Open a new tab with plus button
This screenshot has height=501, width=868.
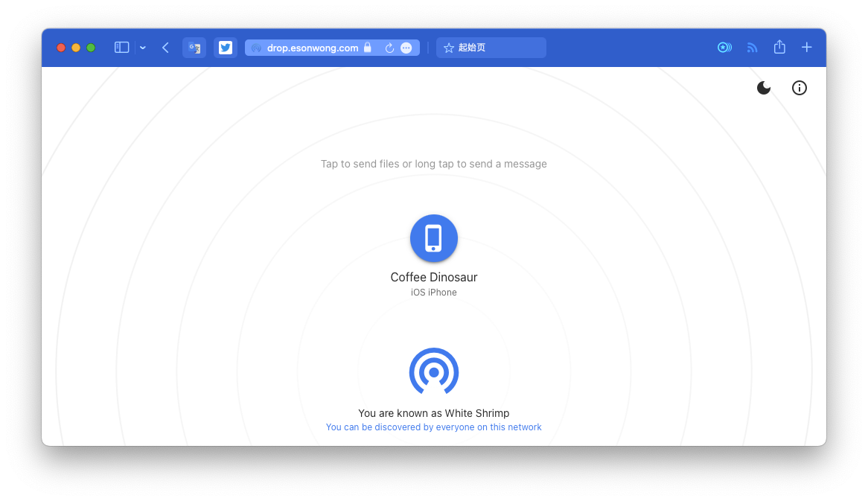point(807,48)
